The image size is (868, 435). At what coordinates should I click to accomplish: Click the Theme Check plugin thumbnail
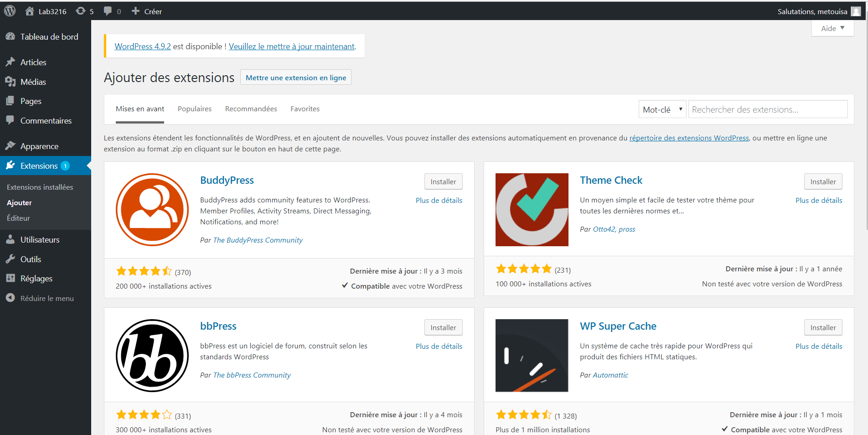tap(532, 210)
